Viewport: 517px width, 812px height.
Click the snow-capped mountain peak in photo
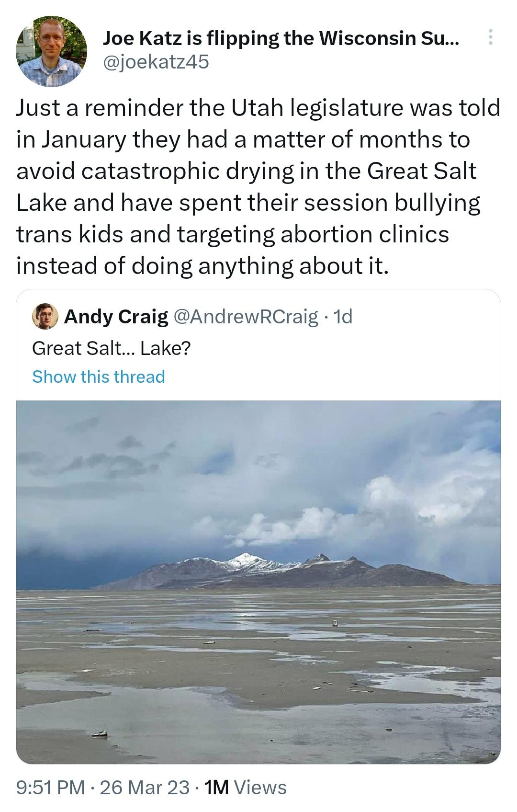tap(245, 560)
